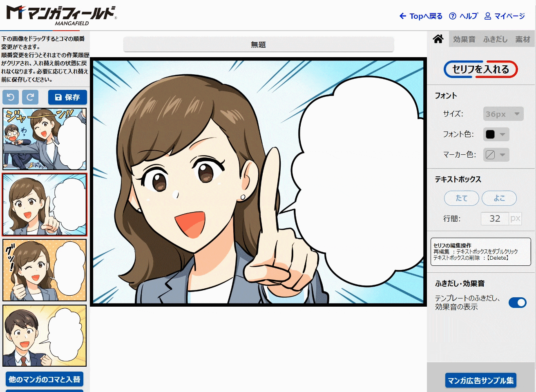Select the winking woman グッ! panel thumbnail

(45, 270)
